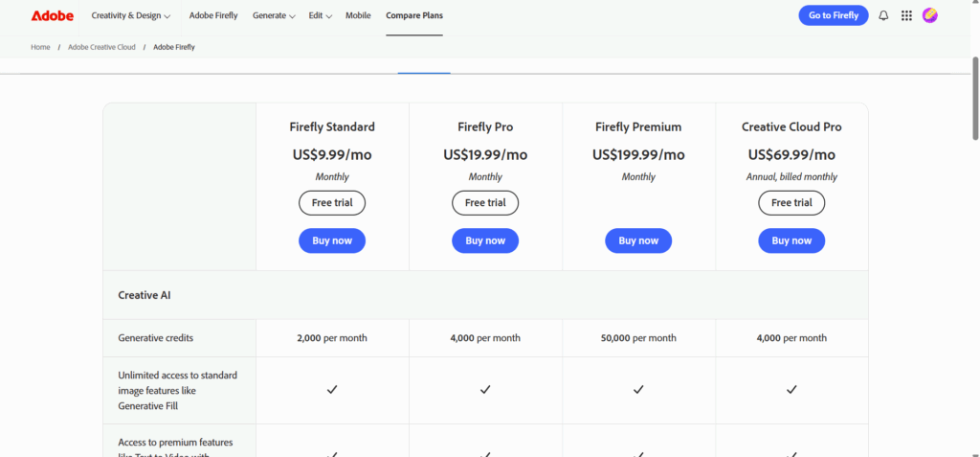Click Buy now under Firefly Premium
The width and height of the screenshot is (980, 457).
point(638,240)
